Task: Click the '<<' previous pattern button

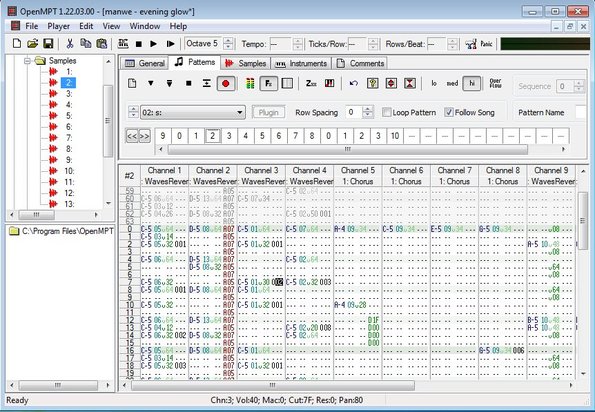Action: pos(132,136)
